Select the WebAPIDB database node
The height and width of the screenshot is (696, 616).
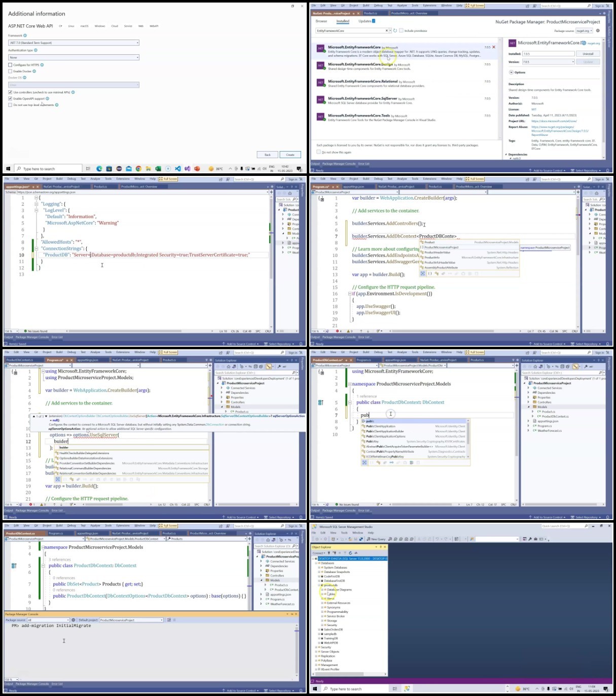point(331,643)
